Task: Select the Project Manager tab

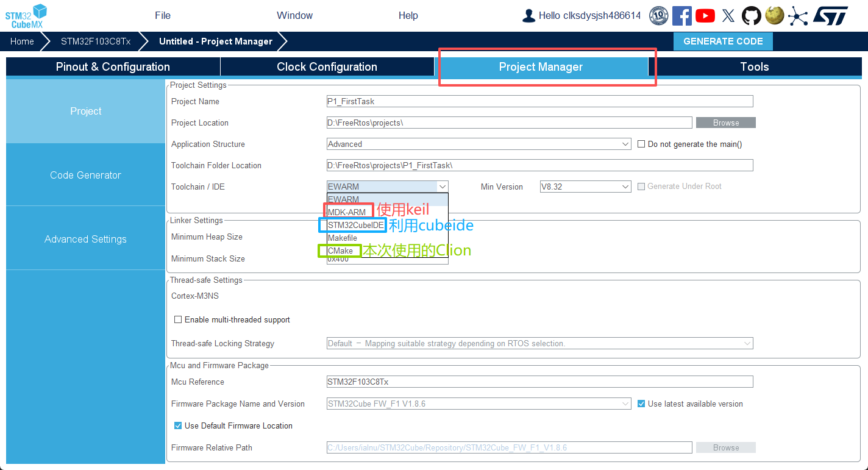Action: tap(541, 67)
